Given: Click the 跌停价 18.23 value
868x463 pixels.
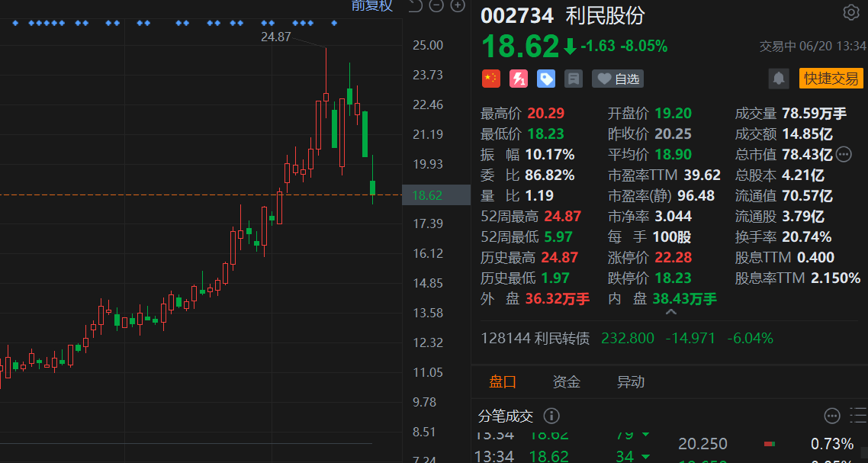Looking at the screenshot, I should [x=674, y=278].
